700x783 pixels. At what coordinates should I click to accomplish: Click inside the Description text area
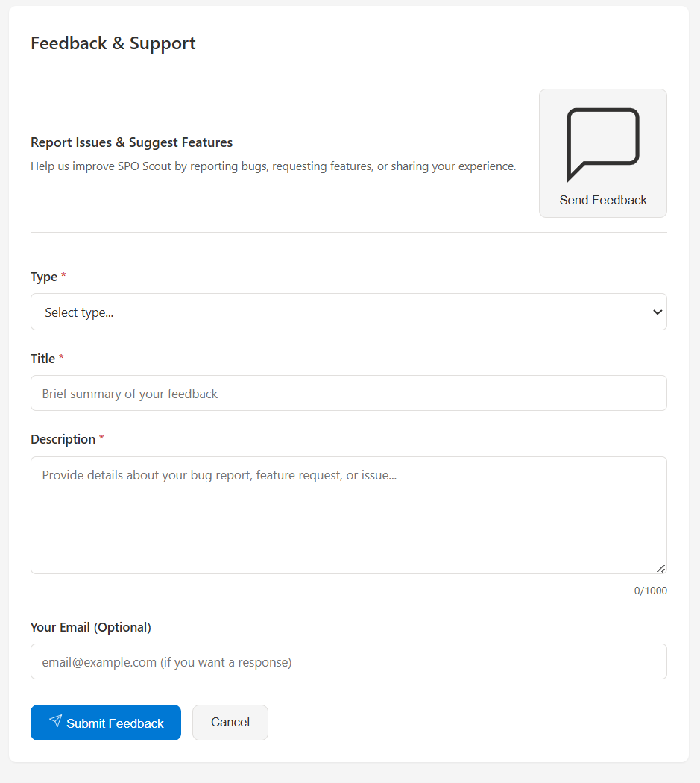tap(349, 515)
